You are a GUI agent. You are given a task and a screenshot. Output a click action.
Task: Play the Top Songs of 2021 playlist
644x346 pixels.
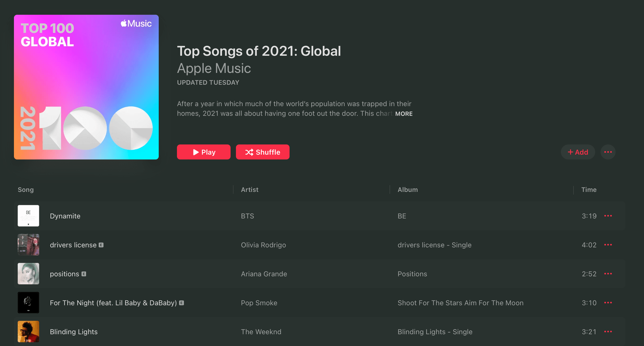tap(204, 152)
